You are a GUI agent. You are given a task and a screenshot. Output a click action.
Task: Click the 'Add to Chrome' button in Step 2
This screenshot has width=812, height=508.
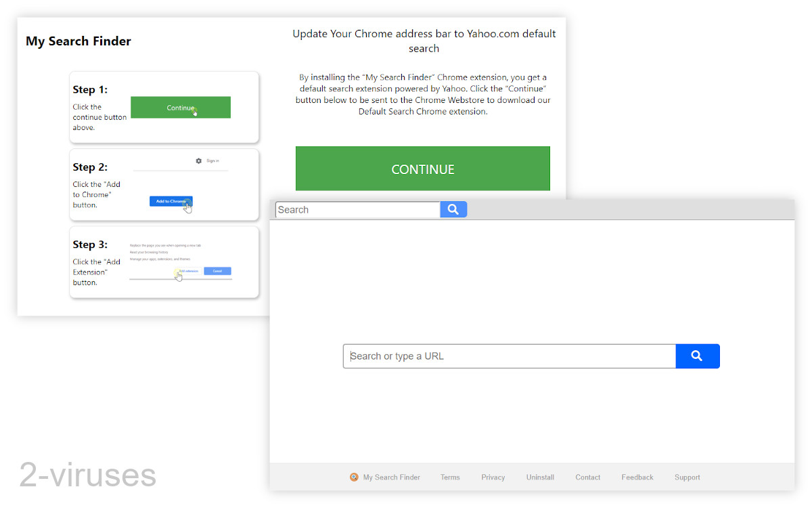click(171, 200)
